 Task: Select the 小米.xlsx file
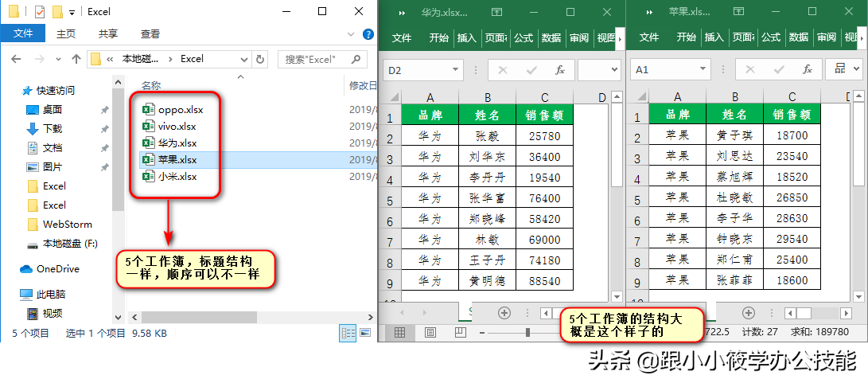tap(177, 176)
